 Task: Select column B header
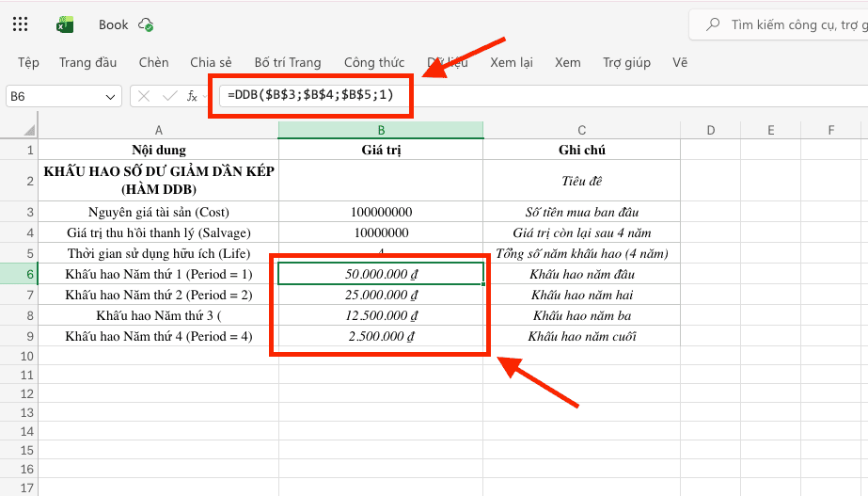coord(381,130)
